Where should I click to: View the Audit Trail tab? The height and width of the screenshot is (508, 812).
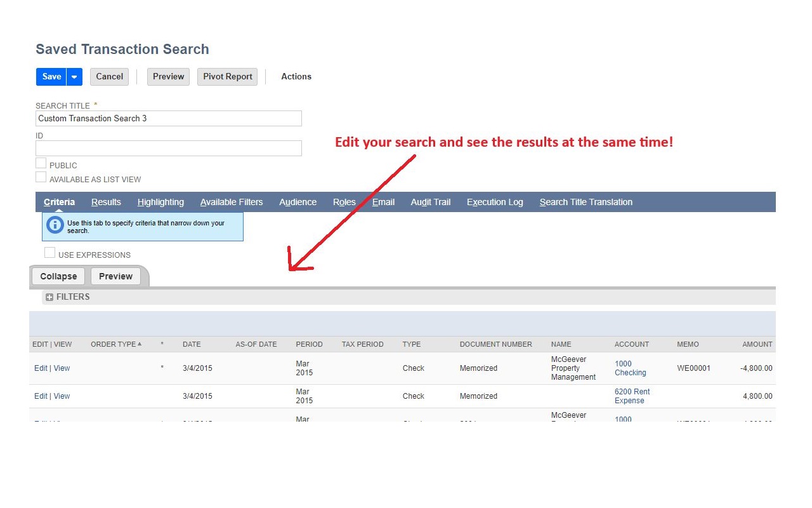(431, 202)
